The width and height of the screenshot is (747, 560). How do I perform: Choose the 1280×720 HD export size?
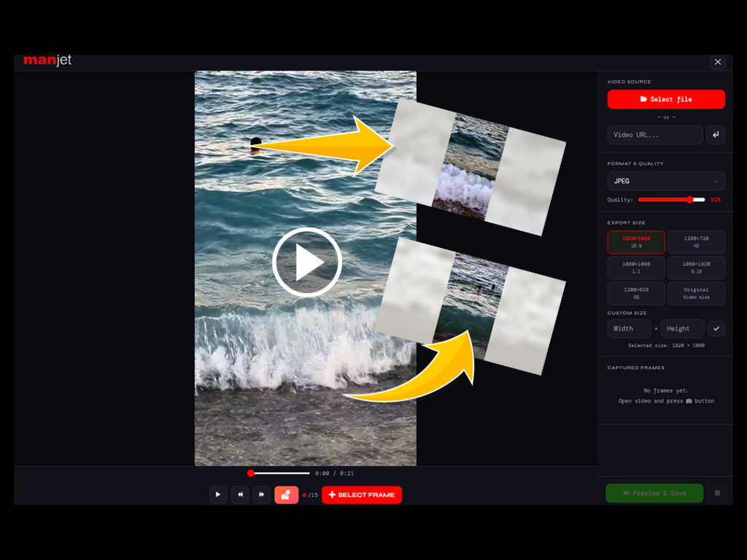(696, 242)
